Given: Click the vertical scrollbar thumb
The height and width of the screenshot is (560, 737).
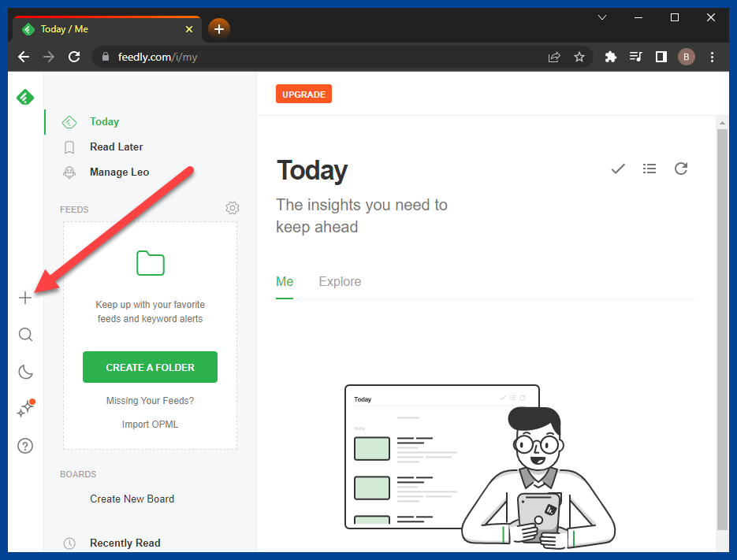Looking at the screenshot, I should 723,329.
